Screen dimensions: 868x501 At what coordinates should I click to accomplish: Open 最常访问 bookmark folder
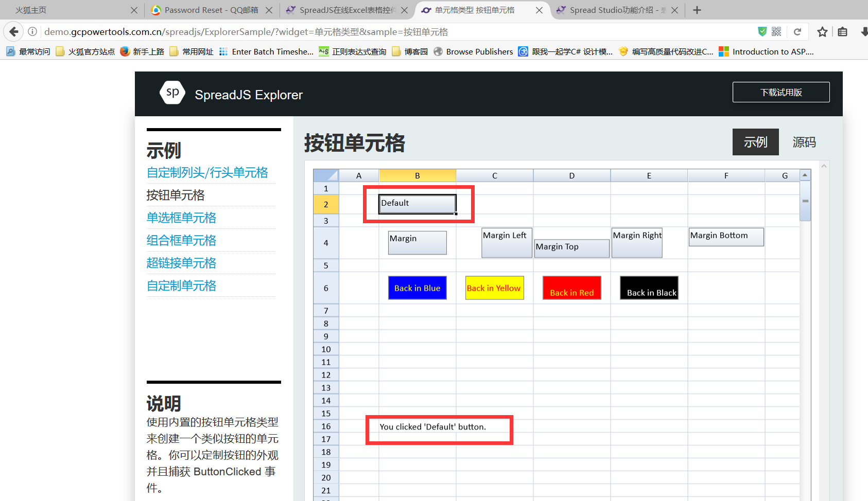tap(28, 51)
